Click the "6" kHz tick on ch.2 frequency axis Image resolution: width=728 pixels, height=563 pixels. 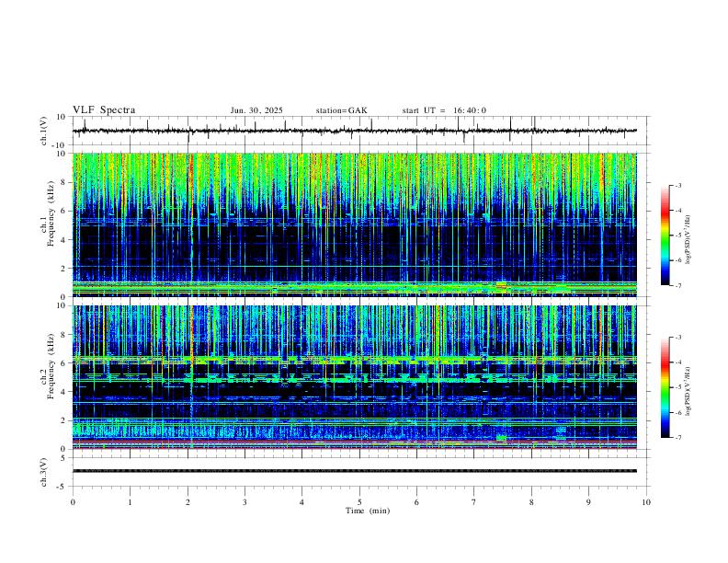click(64, 363)
